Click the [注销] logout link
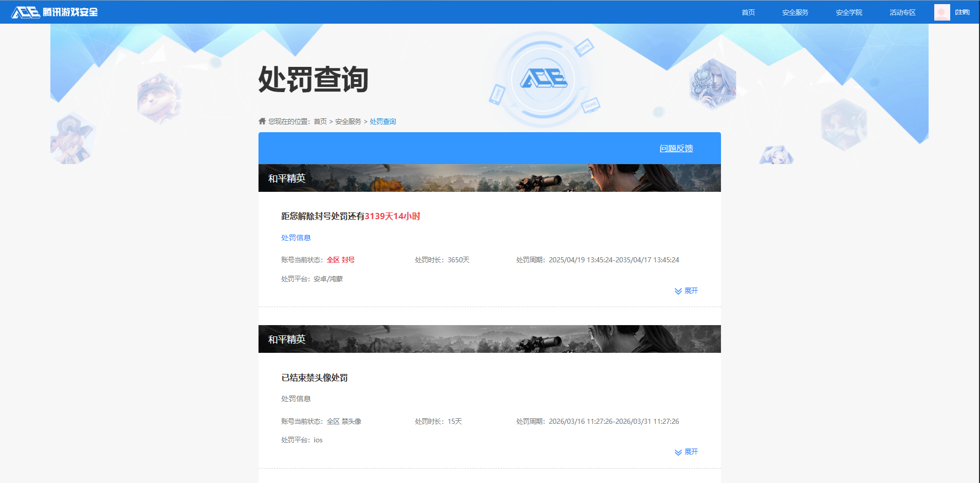The width and height of the screenshot is (980, 483). (963, 12)
